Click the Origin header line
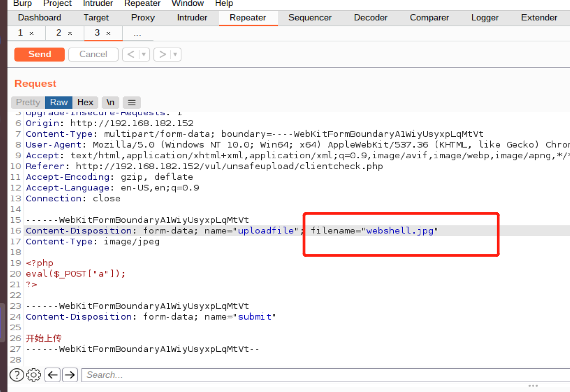Viewport: 570px width, 392px height. tap(110, 123)
